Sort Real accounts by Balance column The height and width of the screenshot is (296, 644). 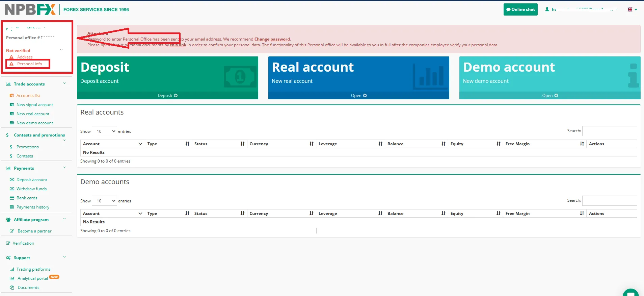click(x=443, y=144)
